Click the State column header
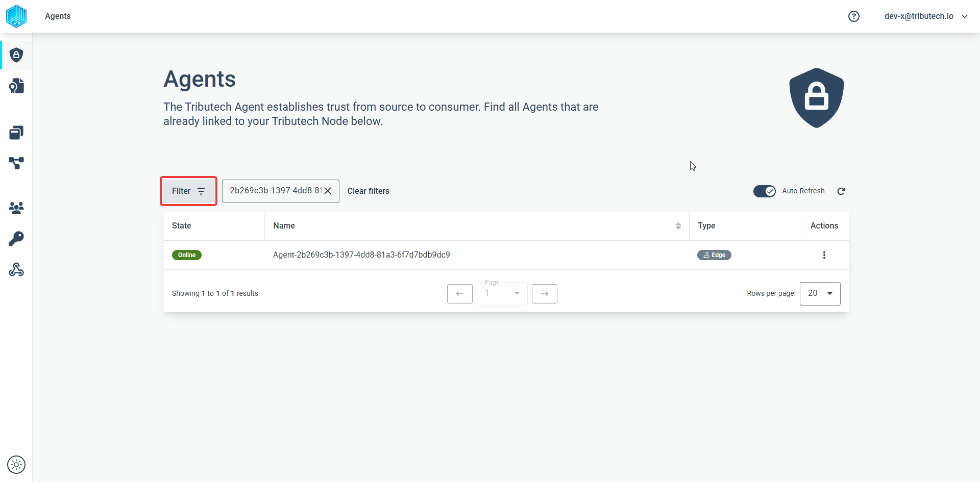980x482 pixels. pos(182,226)
